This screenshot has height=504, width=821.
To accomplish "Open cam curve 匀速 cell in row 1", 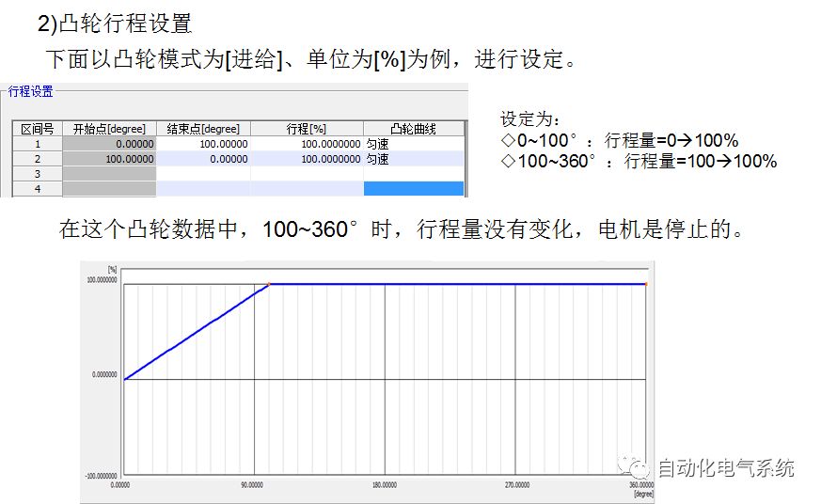I will [413, 144].
